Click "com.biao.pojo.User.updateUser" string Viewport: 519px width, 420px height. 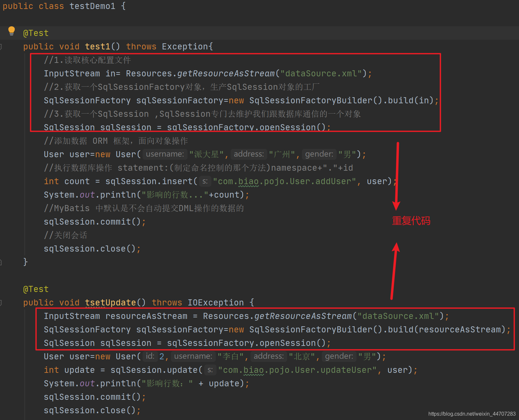pos(297,370)
